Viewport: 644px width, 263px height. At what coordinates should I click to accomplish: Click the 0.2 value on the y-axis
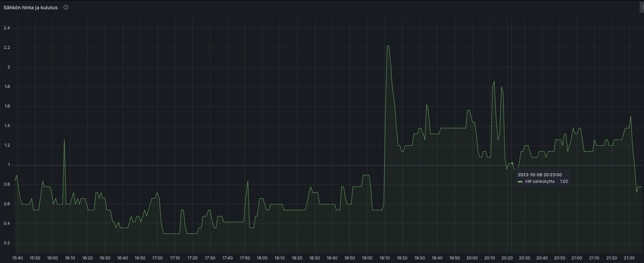[7, 243]
